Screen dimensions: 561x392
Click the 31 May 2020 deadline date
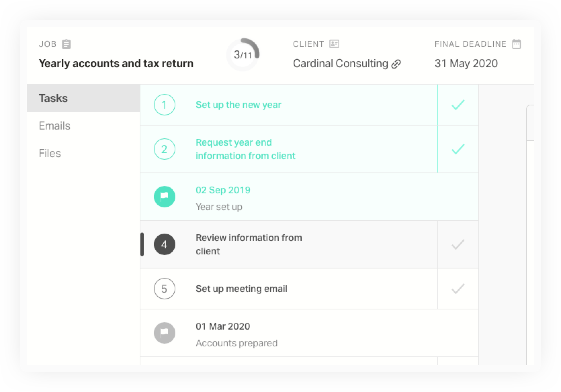tap(466, 63)
